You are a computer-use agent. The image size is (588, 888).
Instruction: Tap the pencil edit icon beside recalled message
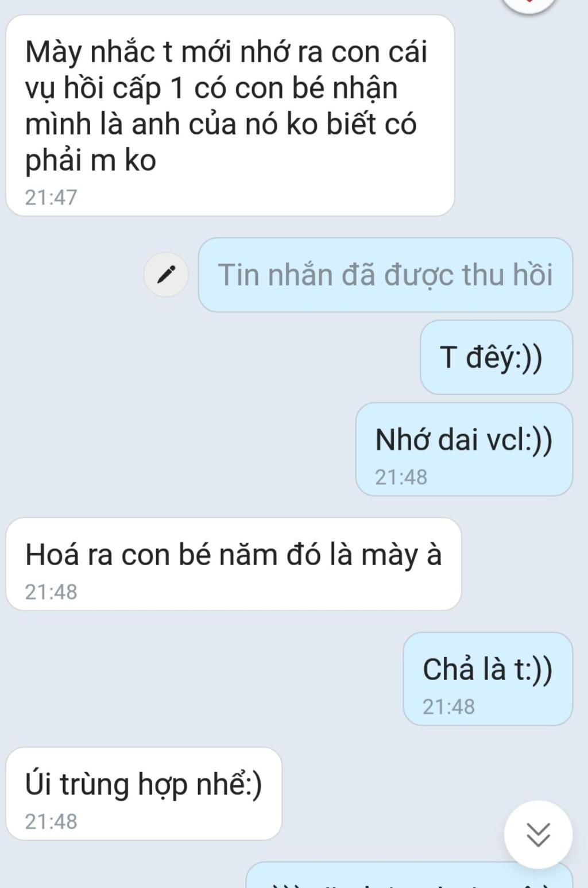click(166, 275)
